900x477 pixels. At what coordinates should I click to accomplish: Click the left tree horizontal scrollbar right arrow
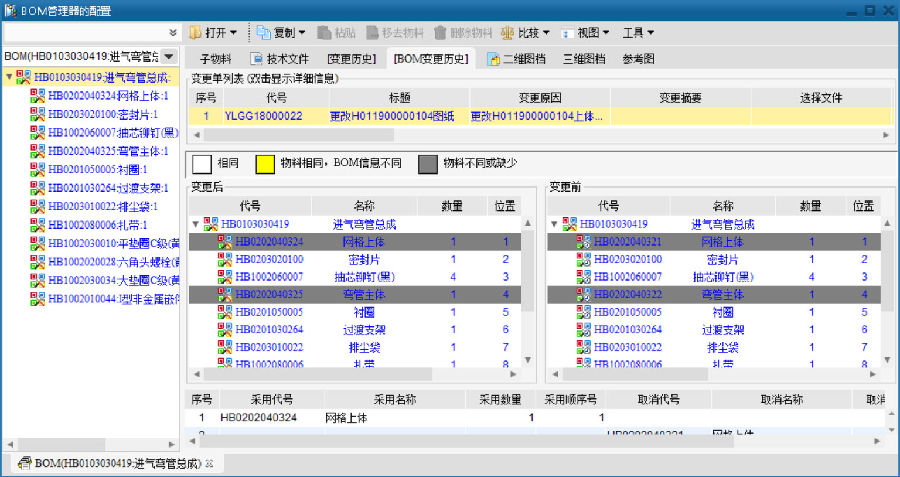click(172, 444)
